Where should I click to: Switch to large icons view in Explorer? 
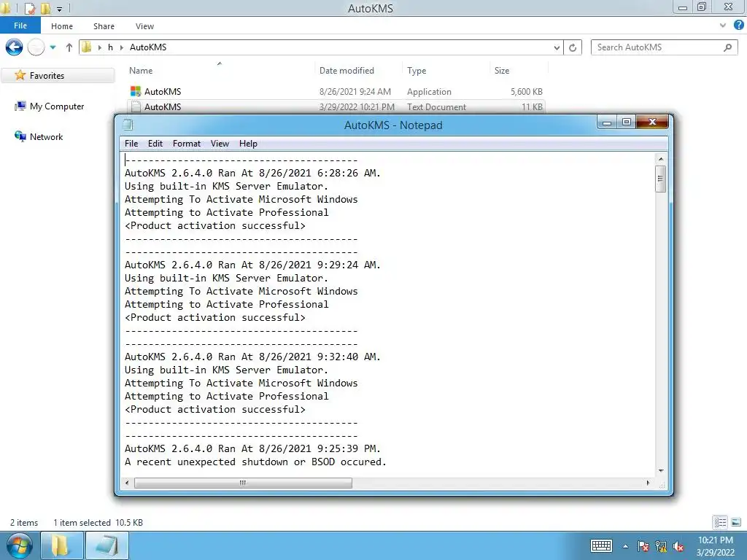pos(736,522)
